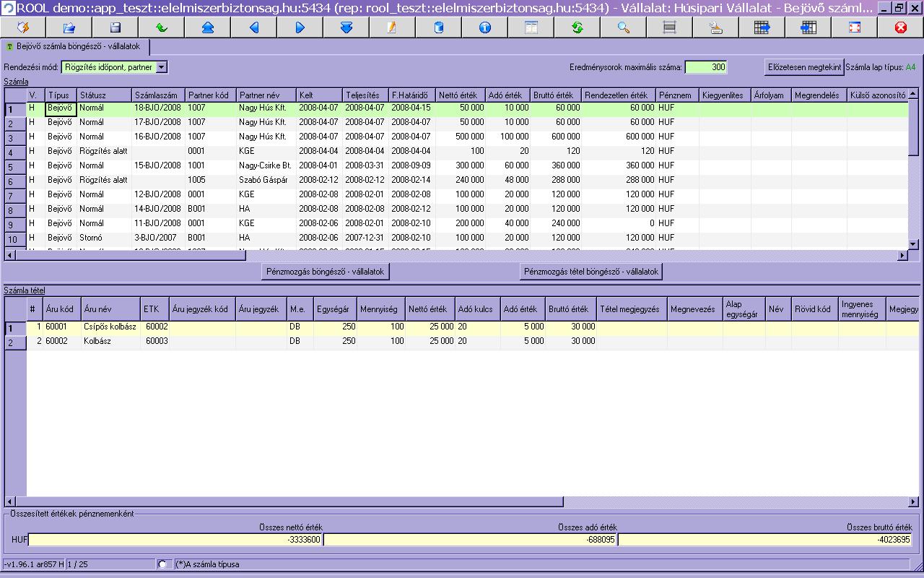
Task: Click the blue database cylinder toolbar icon
Action: click(x=438, y=27)
